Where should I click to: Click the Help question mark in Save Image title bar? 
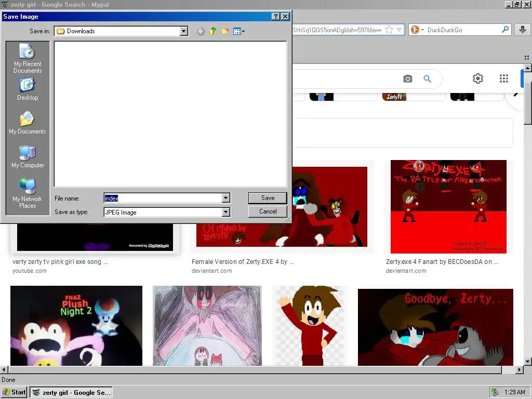(x=276, y=16)
